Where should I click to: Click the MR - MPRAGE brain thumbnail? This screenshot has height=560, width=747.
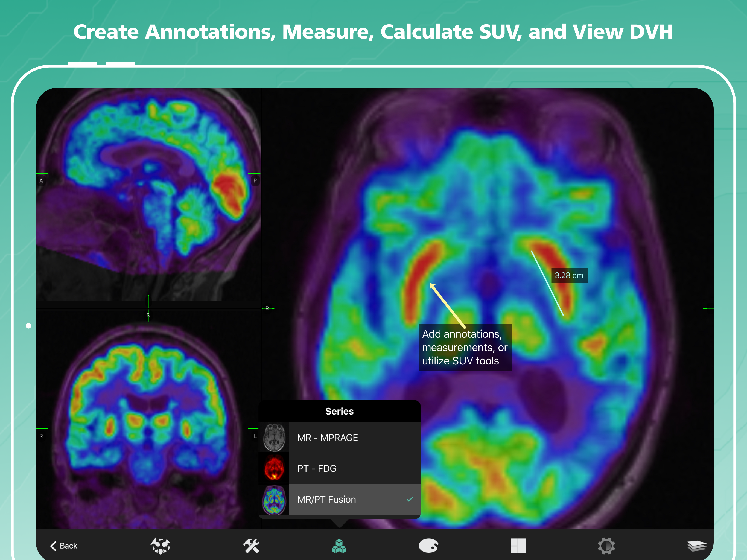pos(274,437)
